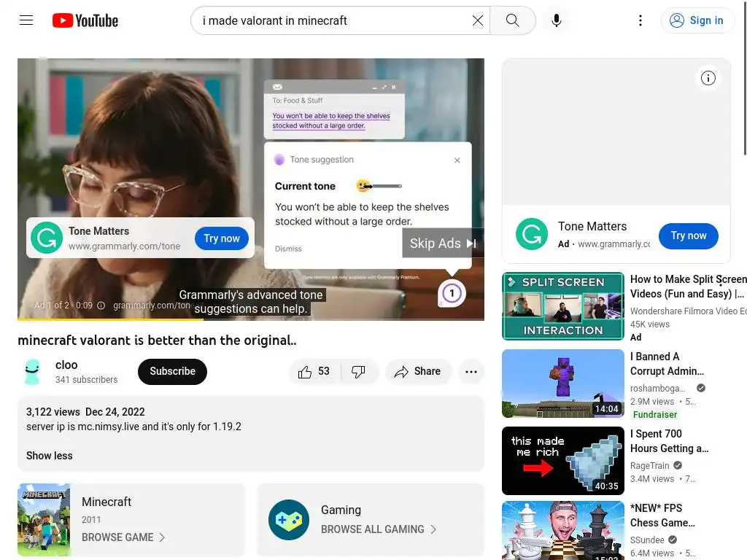Open the hamburger guide menu
Image resolution: width=747 pixels, height=560 pixels.
click(26, 20)
